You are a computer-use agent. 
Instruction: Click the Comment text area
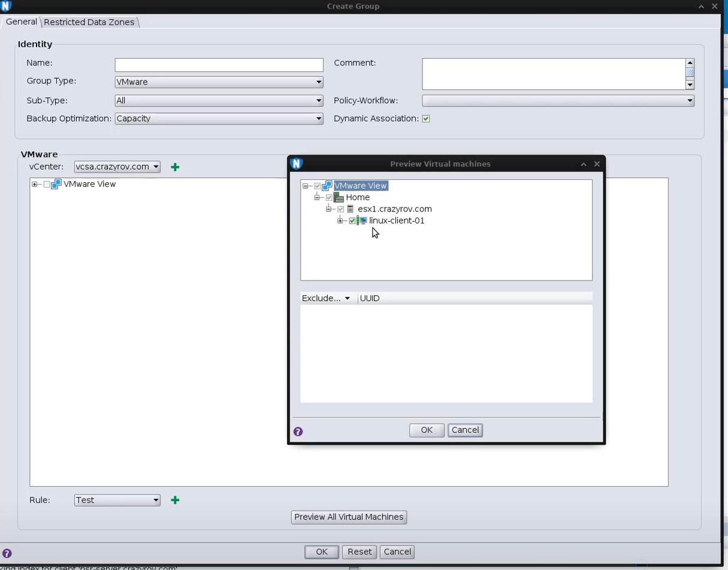click(554, 74)
